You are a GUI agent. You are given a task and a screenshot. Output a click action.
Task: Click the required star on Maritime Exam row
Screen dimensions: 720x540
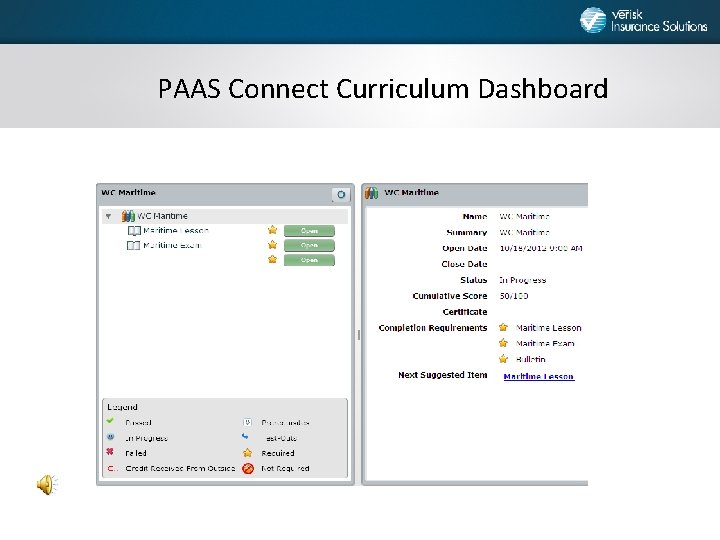coord(272,245)
